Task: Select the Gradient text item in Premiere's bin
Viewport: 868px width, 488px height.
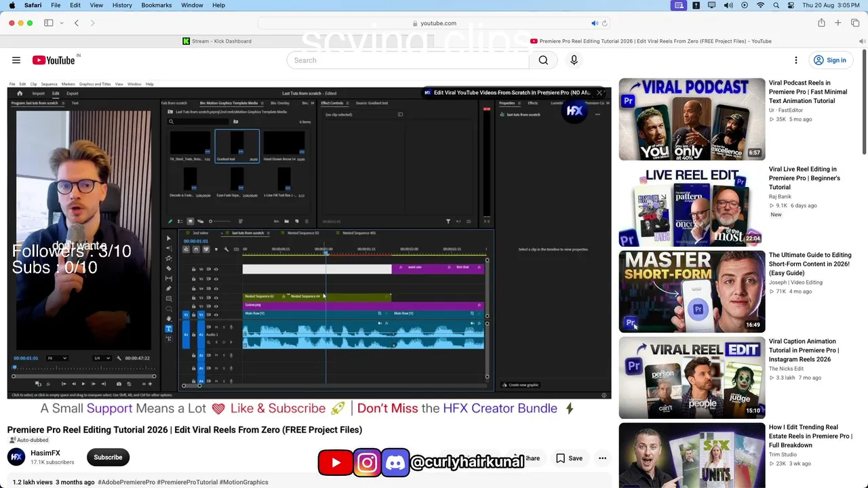Action: click(x=237, y=146)
